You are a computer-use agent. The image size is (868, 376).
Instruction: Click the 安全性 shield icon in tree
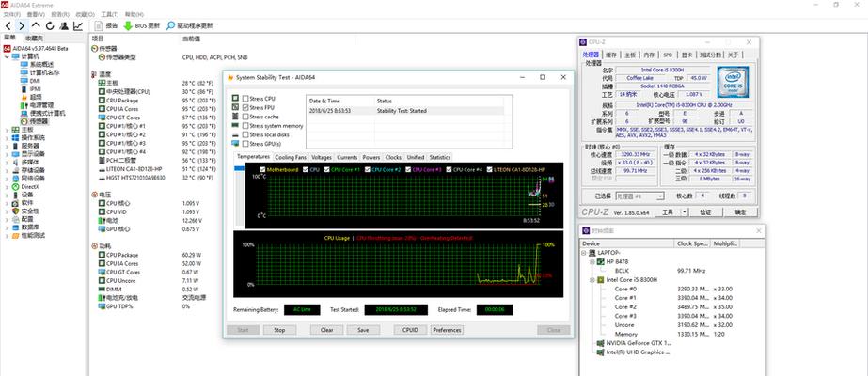tap(15, 211)
